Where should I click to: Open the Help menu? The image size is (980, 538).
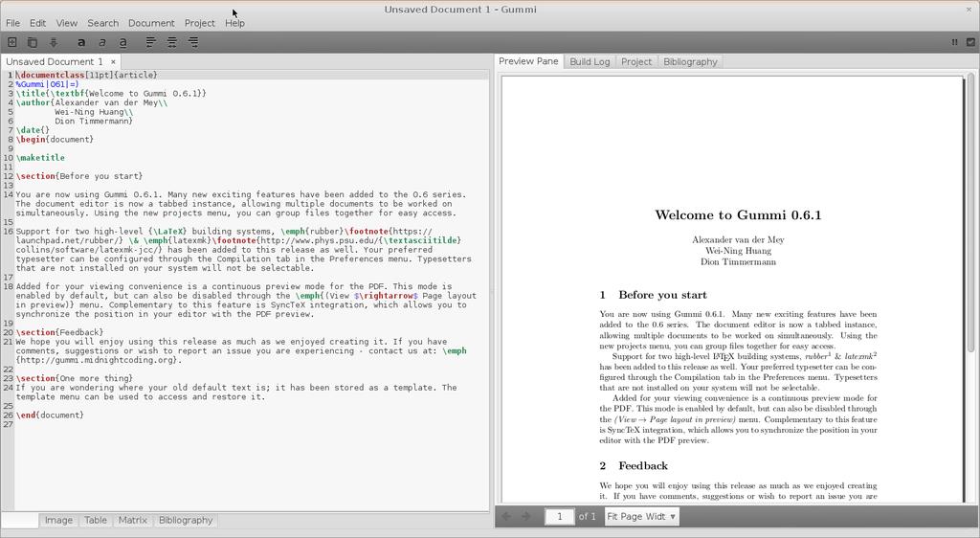(235, 23)
